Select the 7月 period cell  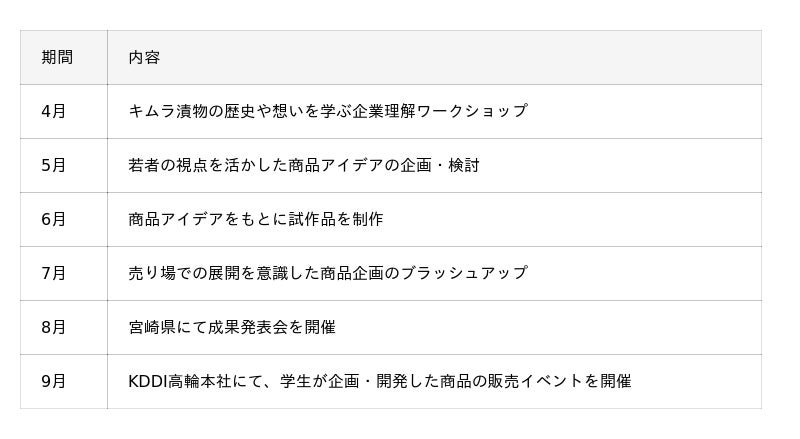click(x=54, y=274)
